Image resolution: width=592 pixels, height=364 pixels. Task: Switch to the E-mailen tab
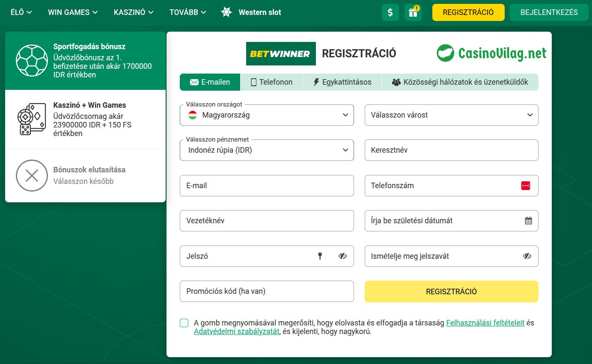click(210, 82)
